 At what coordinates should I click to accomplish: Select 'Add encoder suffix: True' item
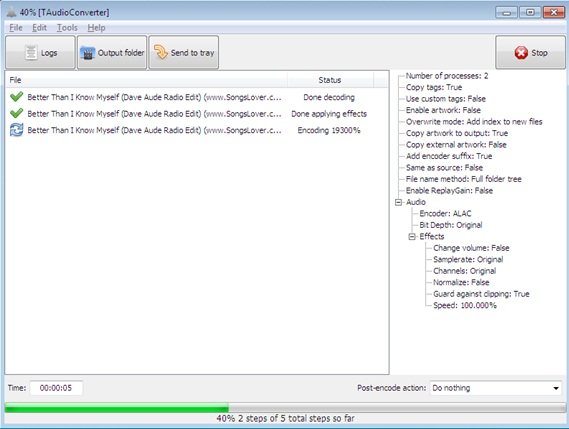[x=449, y=156]
